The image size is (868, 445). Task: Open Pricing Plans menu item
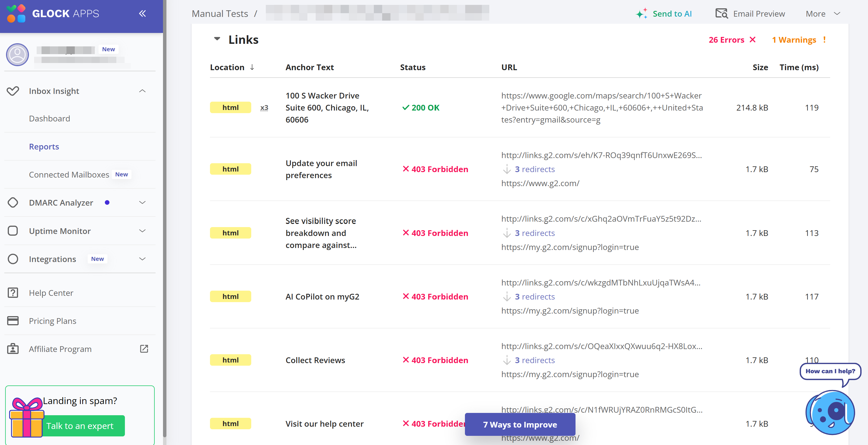[x=52, y=321]
